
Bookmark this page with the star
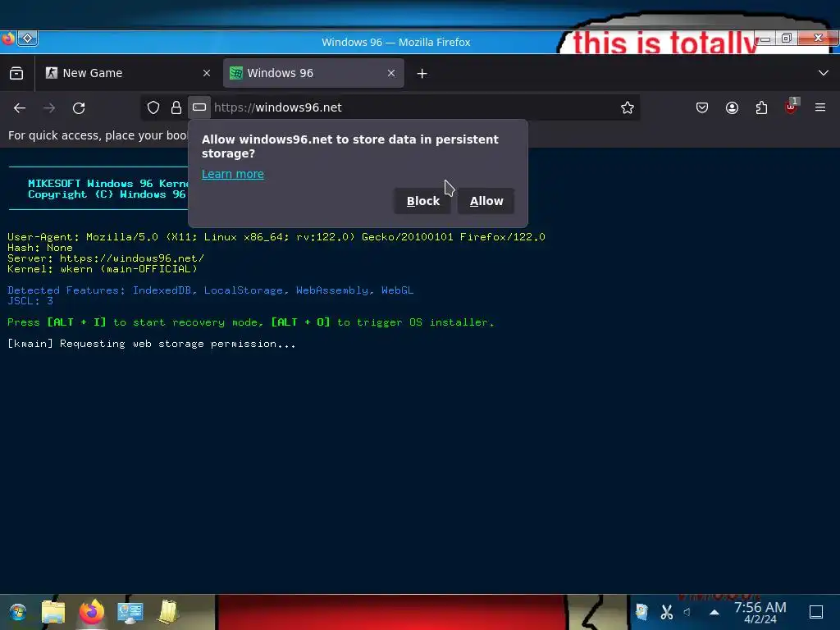[x=628, y=107]
